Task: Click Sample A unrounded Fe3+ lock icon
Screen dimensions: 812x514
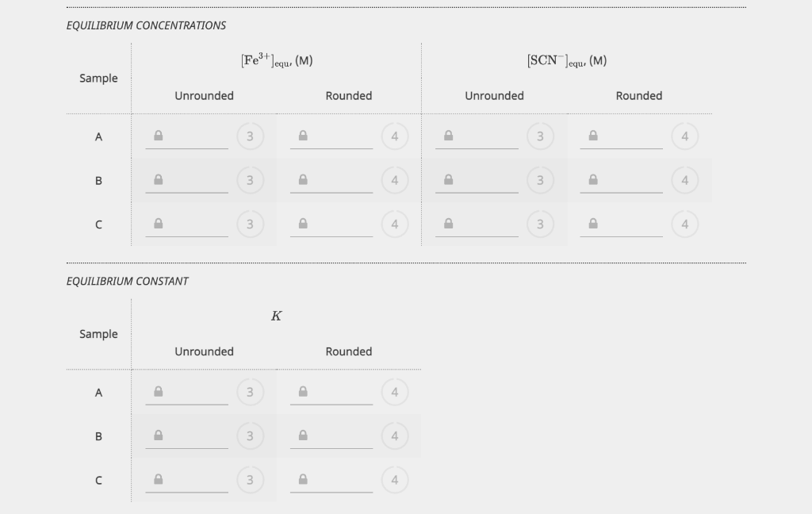Action: tap(159, 136)
